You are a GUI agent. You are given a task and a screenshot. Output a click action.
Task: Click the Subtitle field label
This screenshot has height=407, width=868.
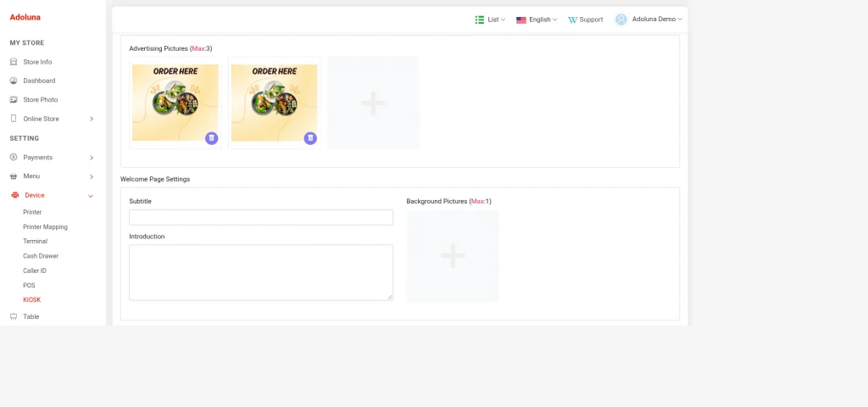coord(140,202)
